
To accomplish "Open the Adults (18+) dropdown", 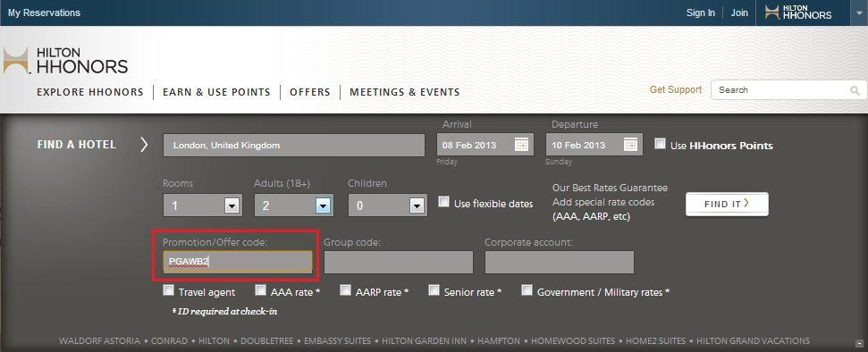I will [x=294, y=205].
